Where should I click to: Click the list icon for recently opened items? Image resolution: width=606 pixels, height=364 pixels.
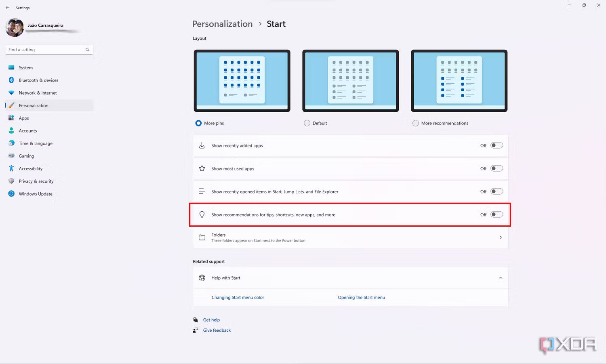(202, 191)
